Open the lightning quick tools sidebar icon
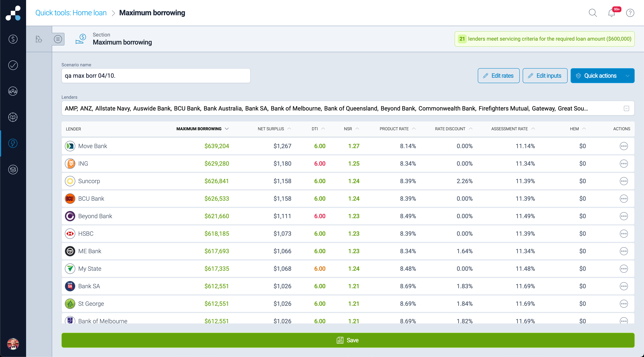The height and width of the screenshot is (357, 644). click(13, 143)
